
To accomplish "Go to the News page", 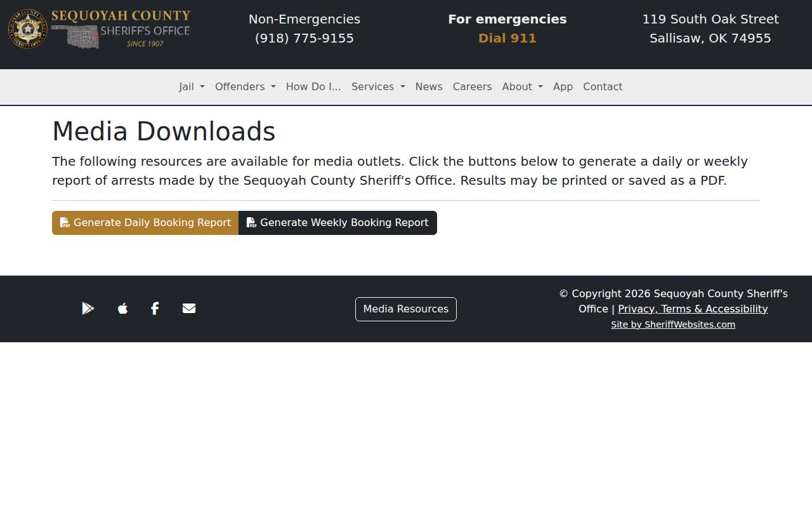I will click(429, 87).
